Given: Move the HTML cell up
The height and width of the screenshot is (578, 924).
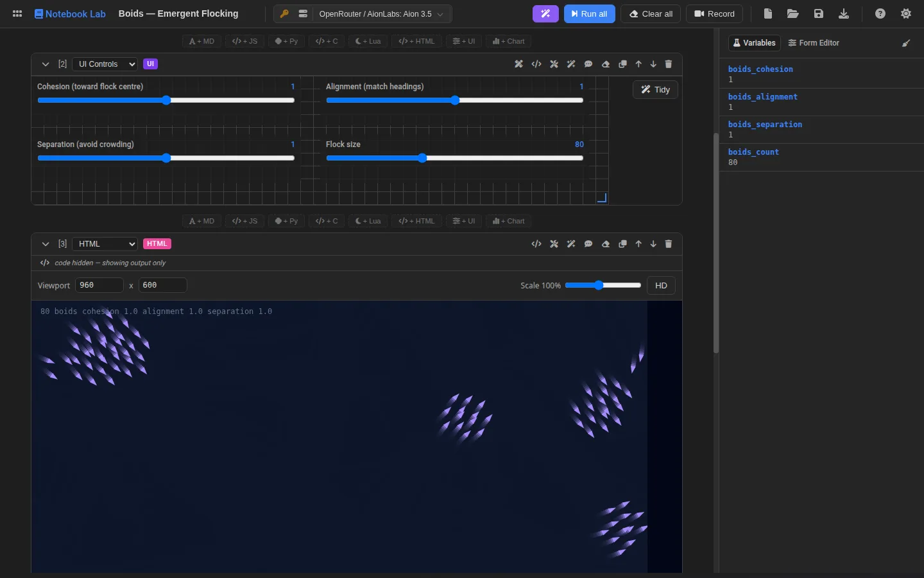Looking at the screenshot, I should point(638,244).
